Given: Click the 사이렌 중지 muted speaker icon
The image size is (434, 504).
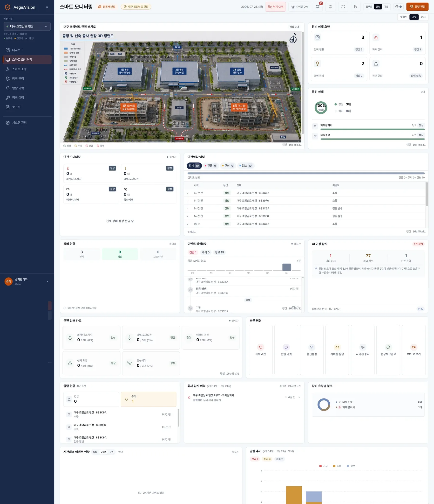Looking at the screenshot, I should point(363,347).
